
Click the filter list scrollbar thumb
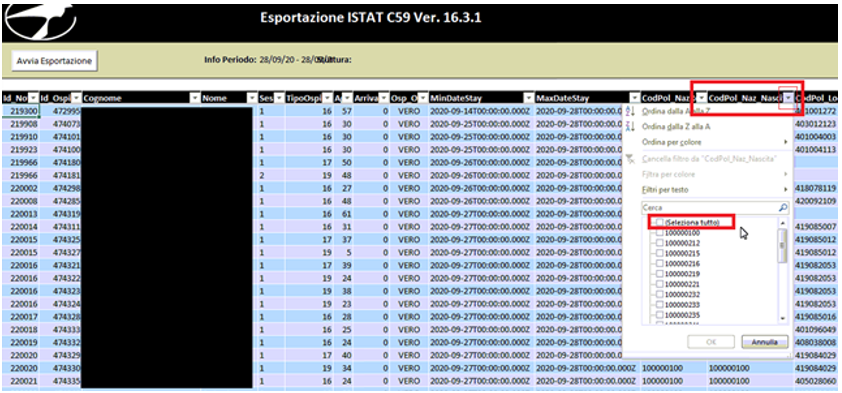(782, 246)
